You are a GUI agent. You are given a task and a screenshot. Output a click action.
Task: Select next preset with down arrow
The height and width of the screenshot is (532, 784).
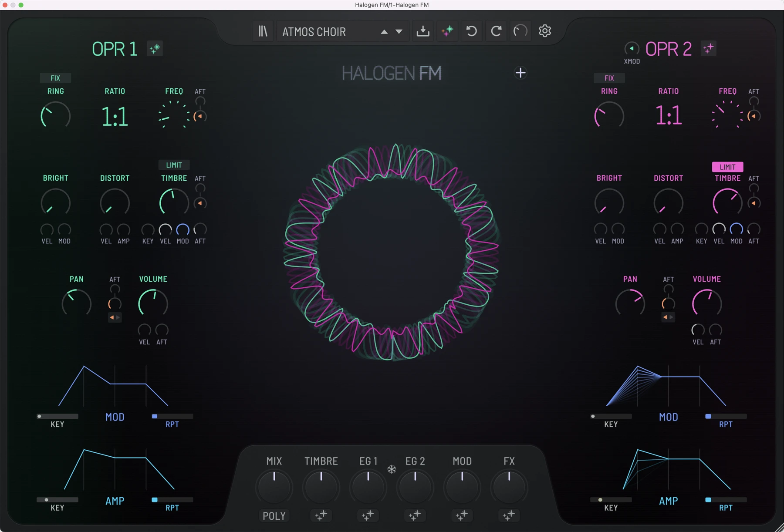tap(399, 32)
